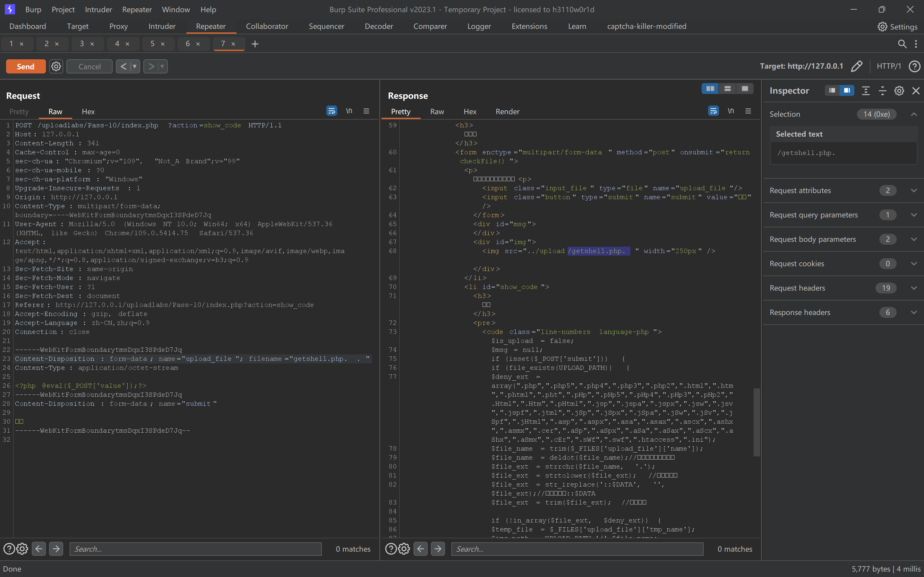This screenshot has height=577, width=924.
Task: Switch Response view to Render tab
Action: pyautogui.click(x=507, y=111)
